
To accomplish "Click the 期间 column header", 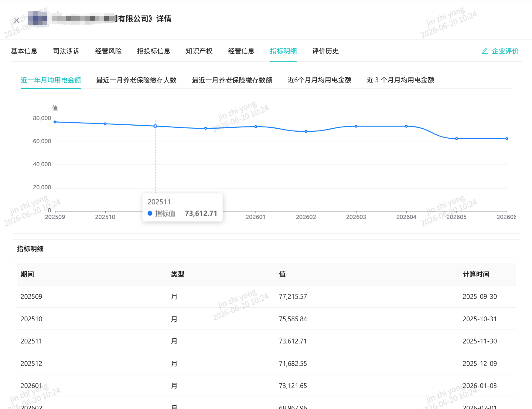I will tap(27, 274).
